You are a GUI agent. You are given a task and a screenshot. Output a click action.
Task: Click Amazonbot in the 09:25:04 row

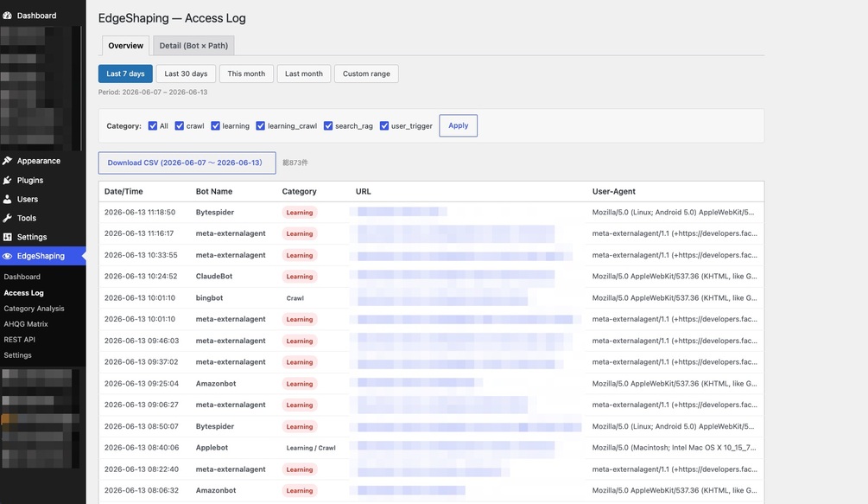(x=216, y=383)
